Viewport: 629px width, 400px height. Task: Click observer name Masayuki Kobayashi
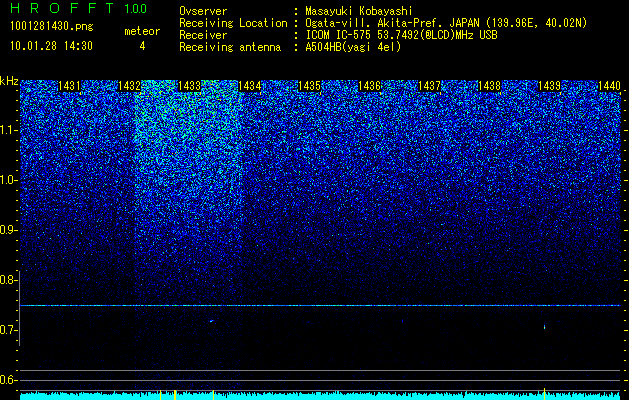point(359,11)
